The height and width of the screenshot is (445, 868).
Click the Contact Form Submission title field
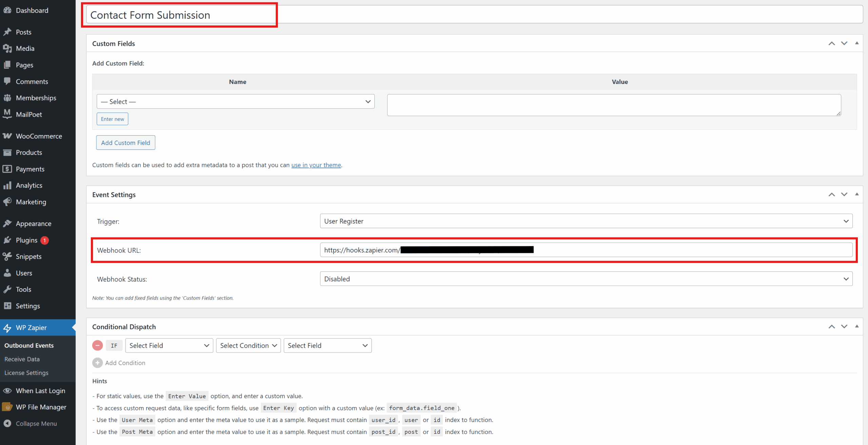coord(475,15)
